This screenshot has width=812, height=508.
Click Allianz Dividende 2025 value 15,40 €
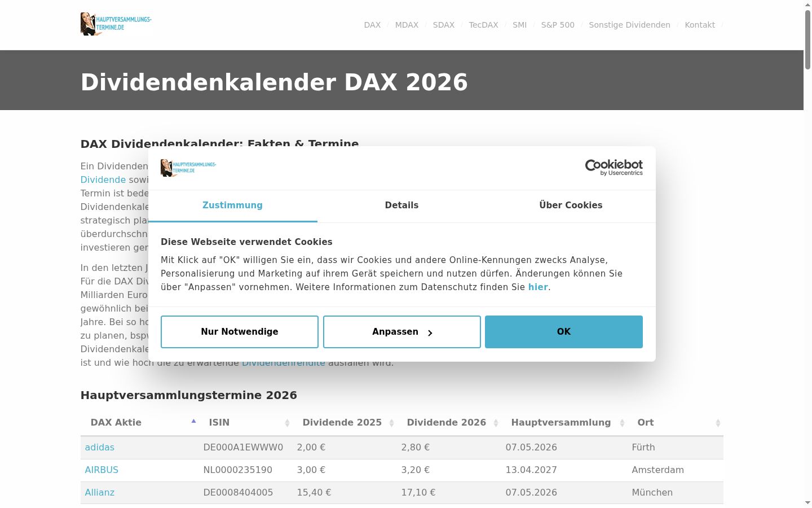314,492
